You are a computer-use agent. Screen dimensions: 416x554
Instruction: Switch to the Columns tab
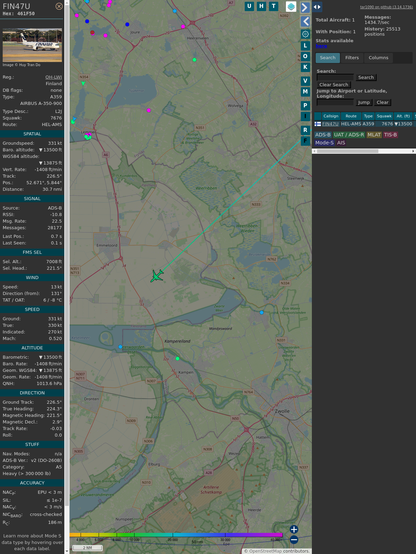point(379,58)
